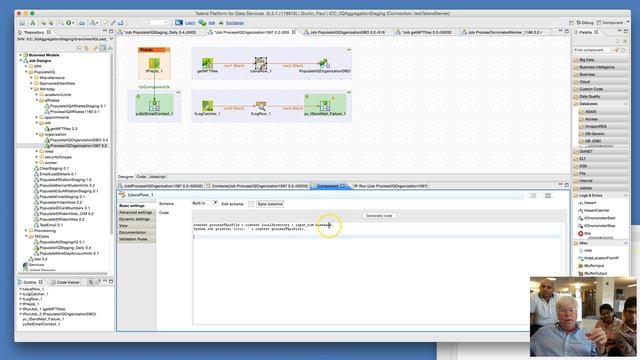The image size is (640, 360).
Task: Click the Generate code button
Action: (379, 216)
